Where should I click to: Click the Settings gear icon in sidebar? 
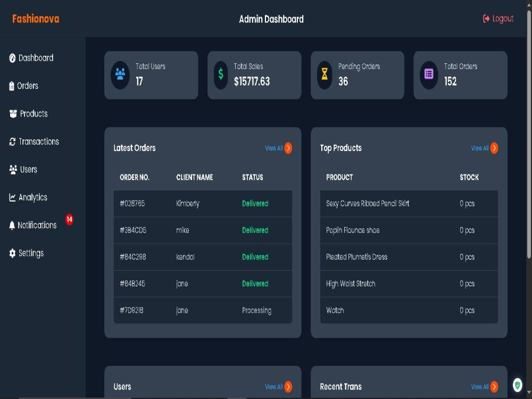(x=12, y=253)
